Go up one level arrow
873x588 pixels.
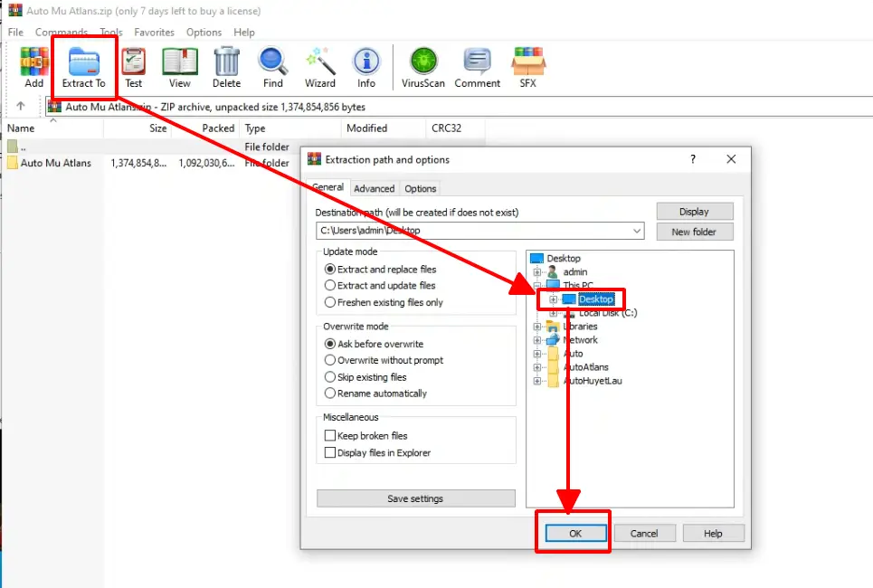coord(21,106)
